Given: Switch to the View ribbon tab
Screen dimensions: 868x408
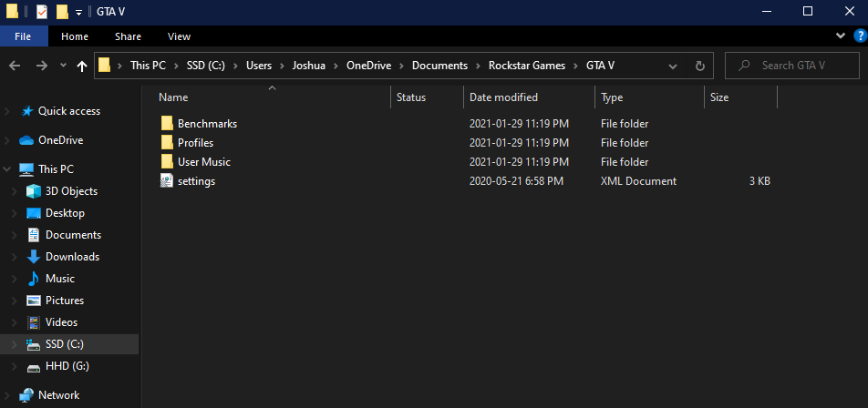Looking at the screenshot, I should click(x=179, y=36).
